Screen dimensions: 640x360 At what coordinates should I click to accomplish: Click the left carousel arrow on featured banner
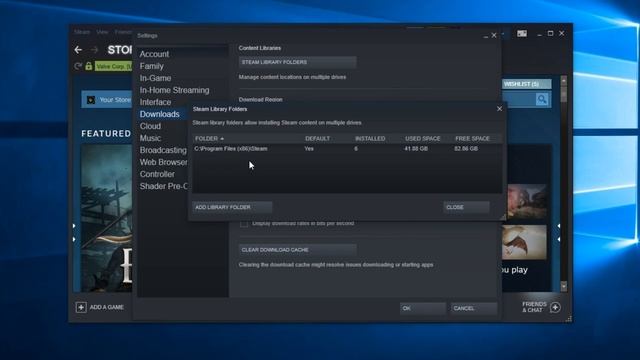(x=74, y=232)
